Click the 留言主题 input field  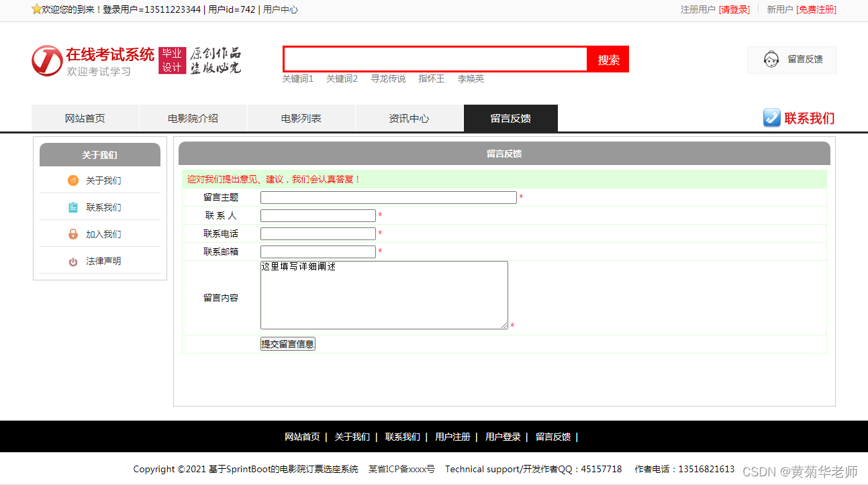coord(389,198)
